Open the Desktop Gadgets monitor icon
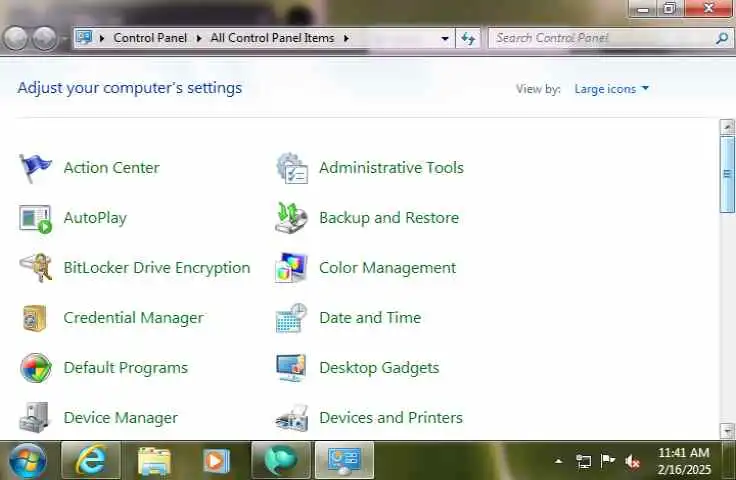 click(x=291, y=367)
